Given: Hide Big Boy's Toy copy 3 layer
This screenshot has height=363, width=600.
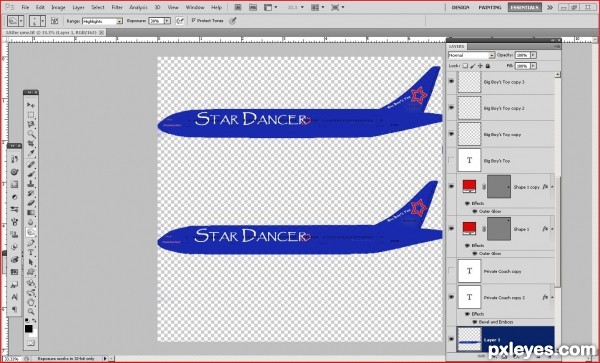Looking at the screenshot, I should (452, 81).
